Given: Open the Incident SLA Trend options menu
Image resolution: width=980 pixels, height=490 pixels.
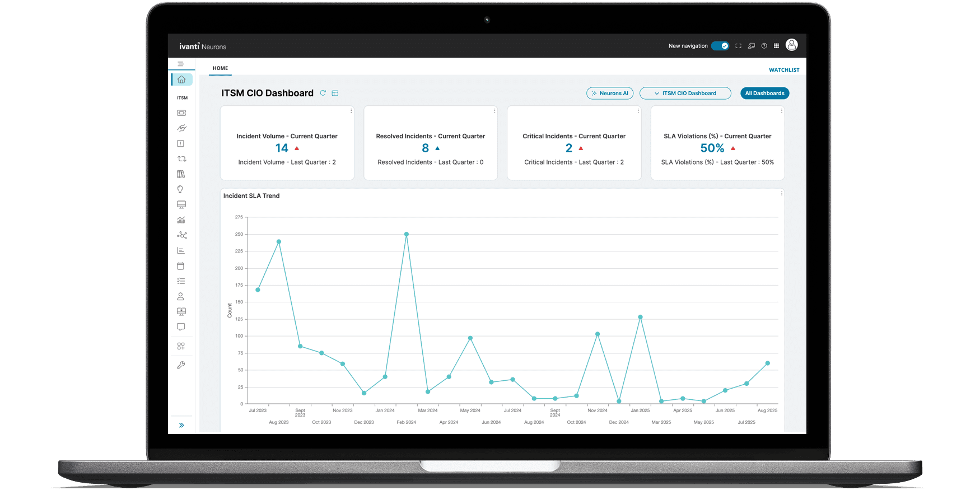Looking at the screenshot, I should pos(781,194).
